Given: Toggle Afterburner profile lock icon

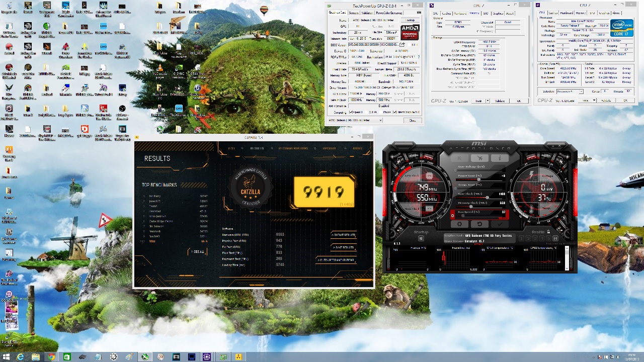Looking at the screenshot, I should [x=548, y=232].
